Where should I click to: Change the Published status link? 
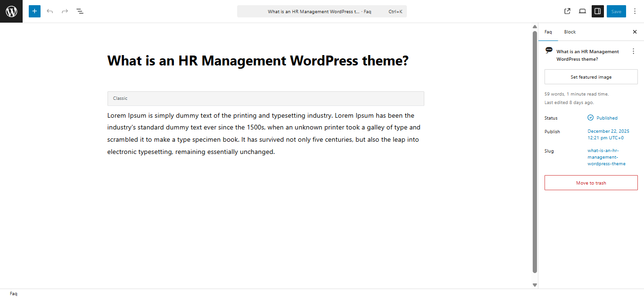pos(606,118)
